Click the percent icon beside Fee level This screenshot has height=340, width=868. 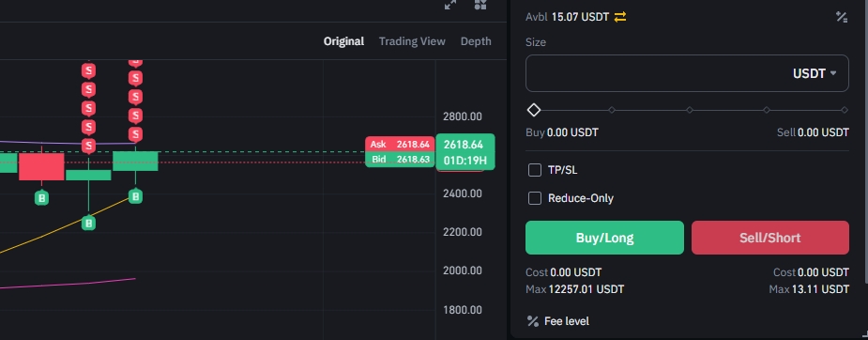533,321
